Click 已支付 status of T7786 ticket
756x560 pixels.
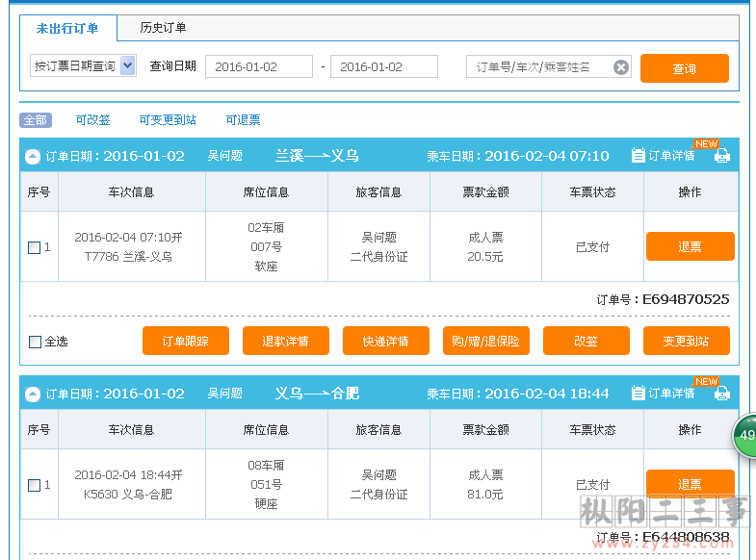592,247
